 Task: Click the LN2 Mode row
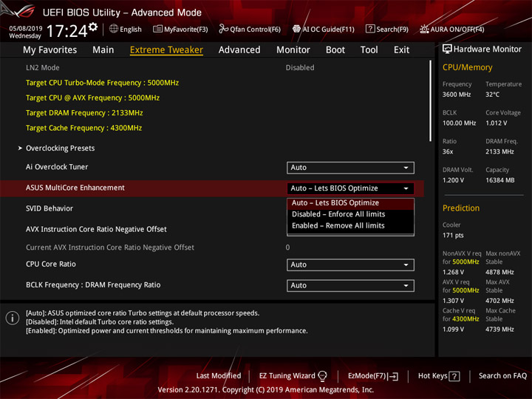pos(212,68)
